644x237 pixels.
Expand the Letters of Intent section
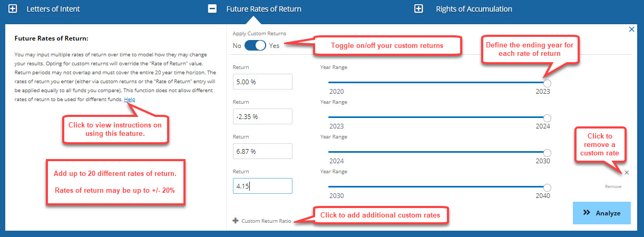(13, 9)
